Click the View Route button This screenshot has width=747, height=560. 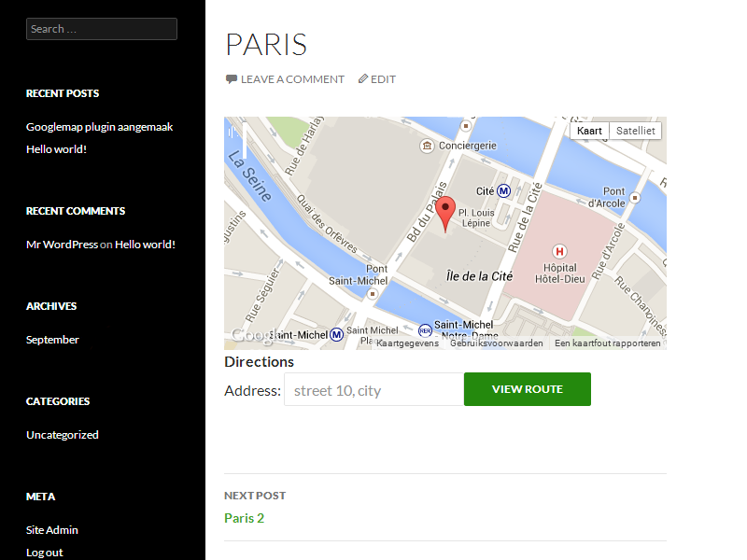528,389
